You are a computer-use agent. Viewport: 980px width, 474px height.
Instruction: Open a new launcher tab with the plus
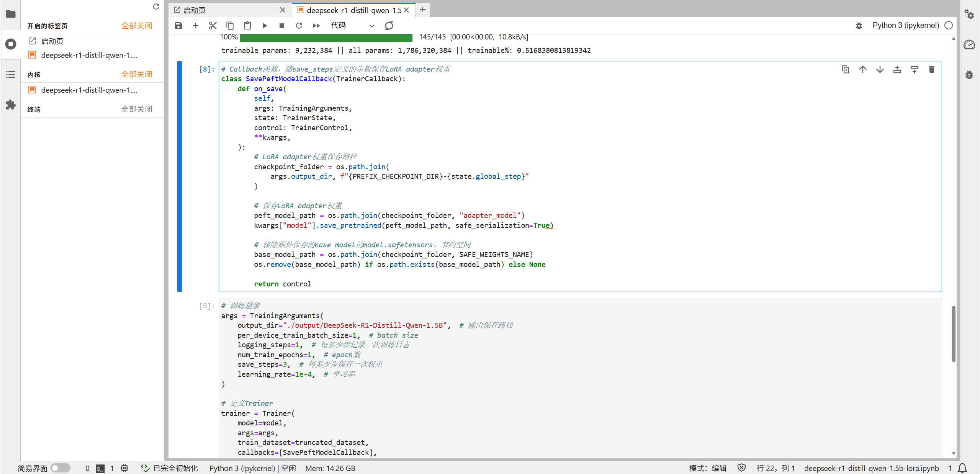pos(422,10)
